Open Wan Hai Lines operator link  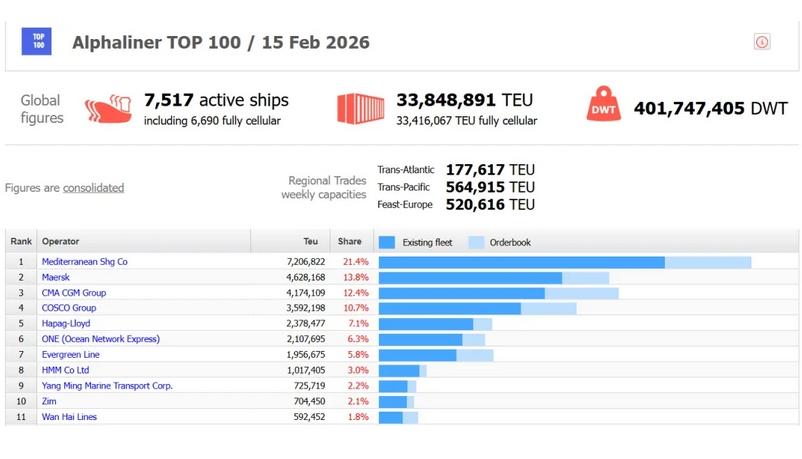coord(69,417)
